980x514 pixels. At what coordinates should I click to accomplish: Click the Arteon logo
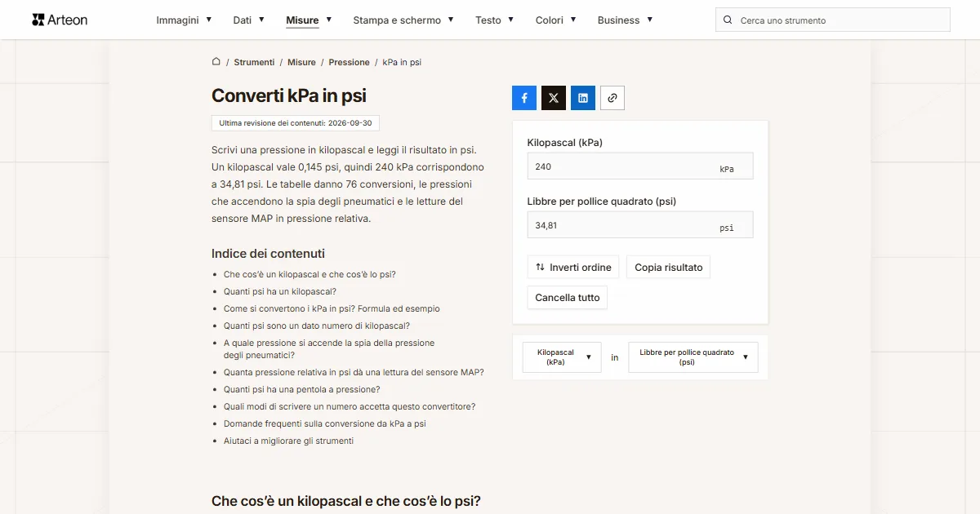(x=60, y=20)
